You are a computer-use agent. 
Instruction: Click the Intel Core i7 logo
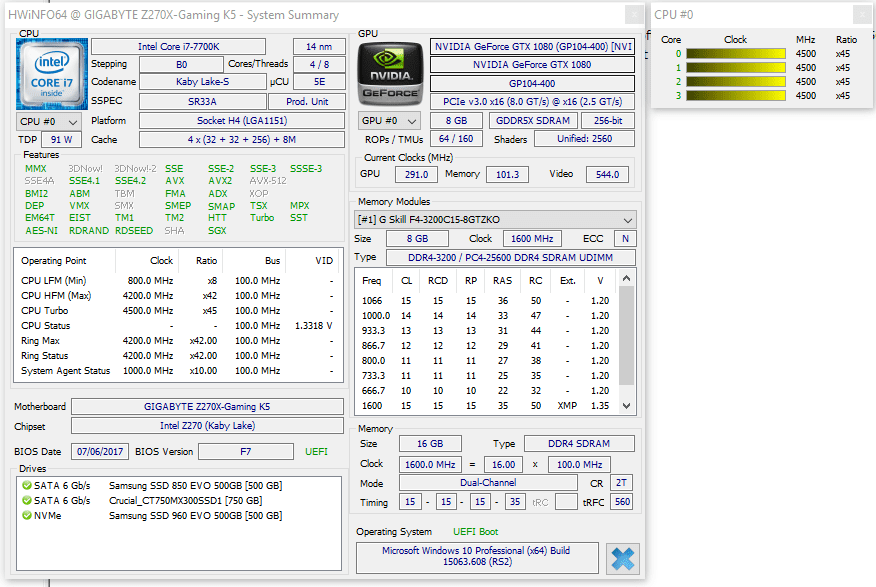coord(52,74)
